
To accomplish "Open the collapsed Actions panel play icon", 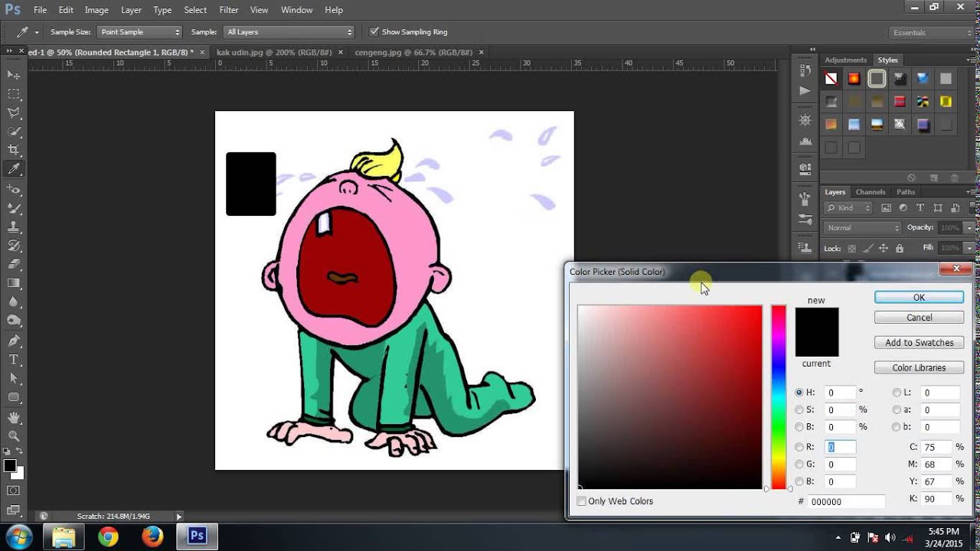I will point(805,90).
